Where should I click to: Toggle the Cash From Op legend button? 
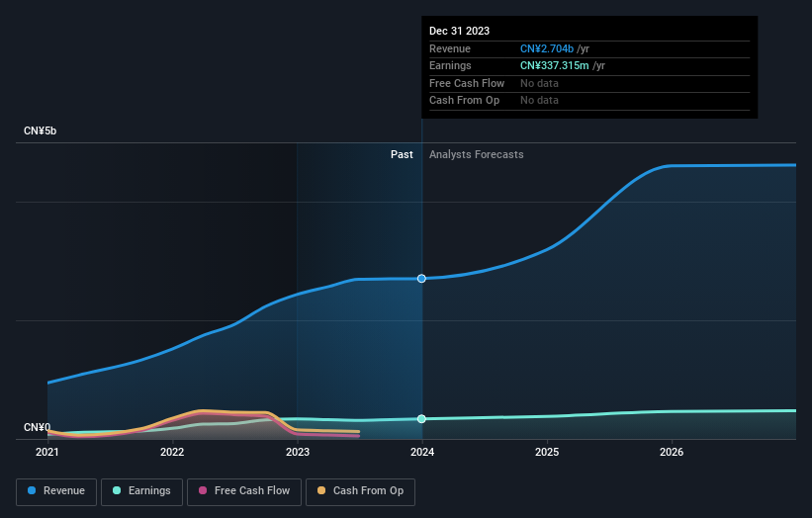pyautogui.click(x=360, y=491)
